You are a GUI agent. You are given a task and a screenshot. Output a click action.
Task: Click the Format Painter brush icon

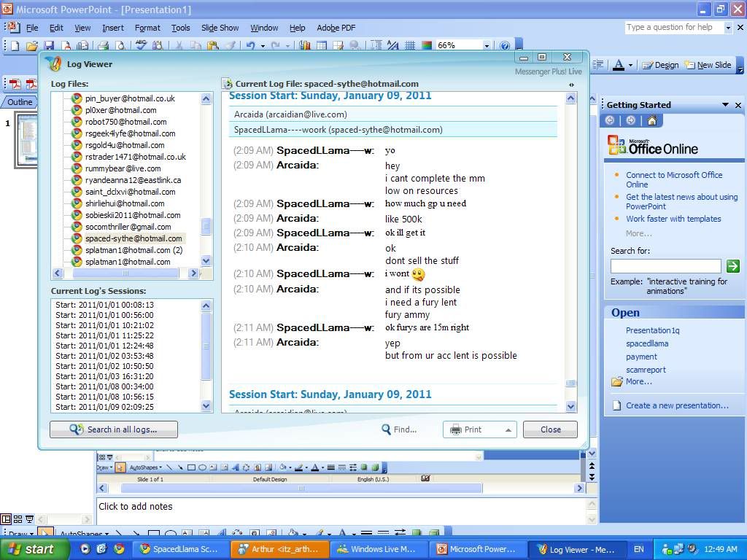230,46
